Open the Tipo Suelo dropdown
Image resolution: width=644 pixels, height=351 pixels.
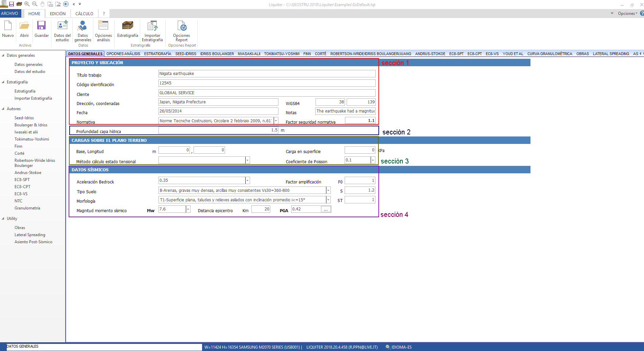[x=328, y=190]
